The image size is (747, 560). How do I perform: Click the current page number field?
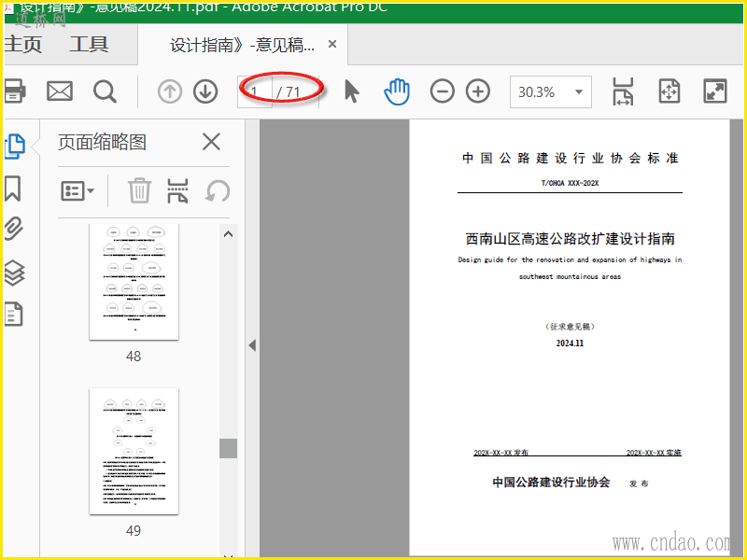254,91
